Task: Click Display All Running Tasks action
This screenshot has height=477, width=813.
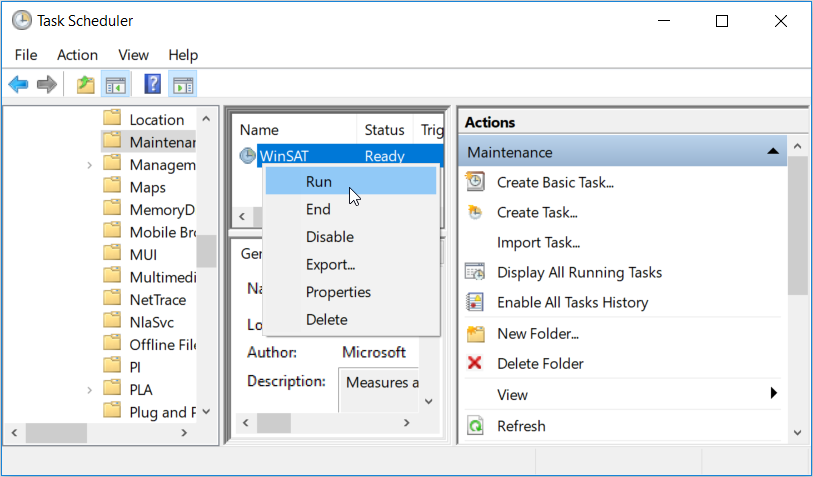Action: tap(579, 273)
